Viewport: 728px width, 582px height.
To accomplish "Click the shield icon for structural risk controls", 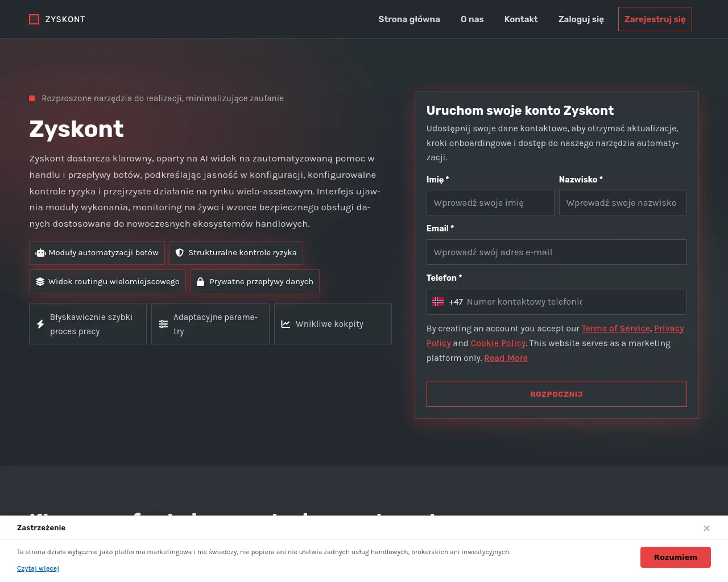I will pyautogui.click(x=179, y=253).
